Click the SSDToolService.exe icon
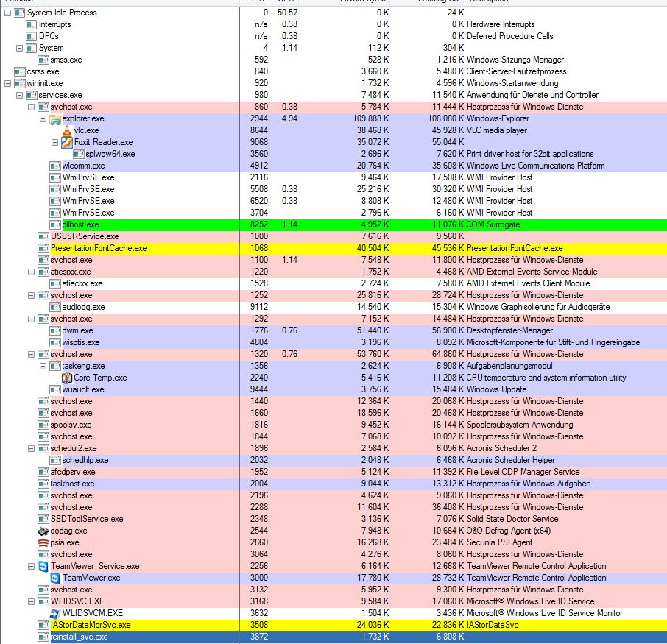Image resolution: width=667 pixels, height=644 pixels. (43, 519)
